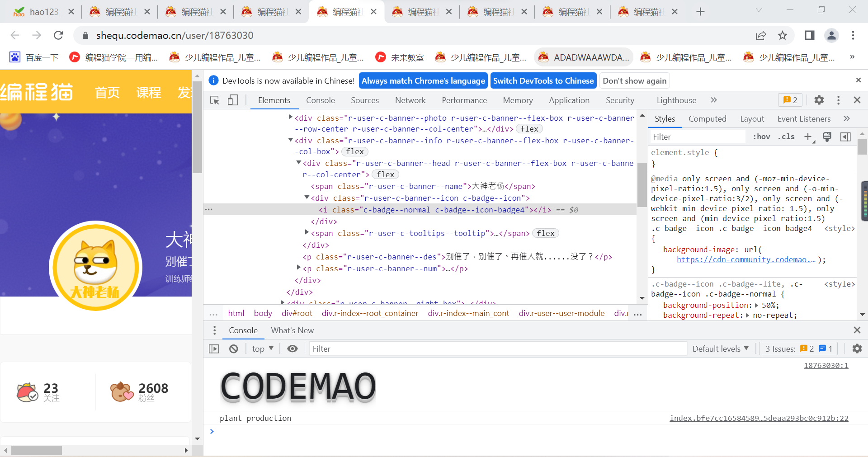868x457 pixels.
Task: Toggle computed styles sidebar icon
Action: pos(845,137)
